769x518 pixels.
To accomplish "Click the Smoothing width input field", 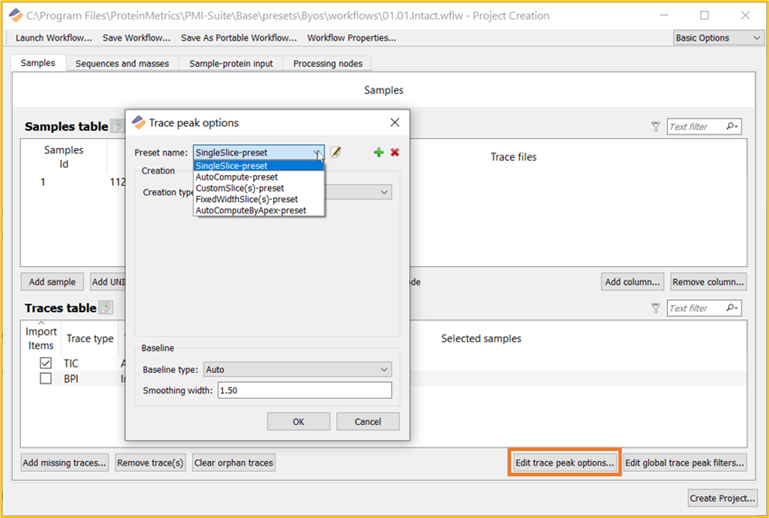I will 305,390.
